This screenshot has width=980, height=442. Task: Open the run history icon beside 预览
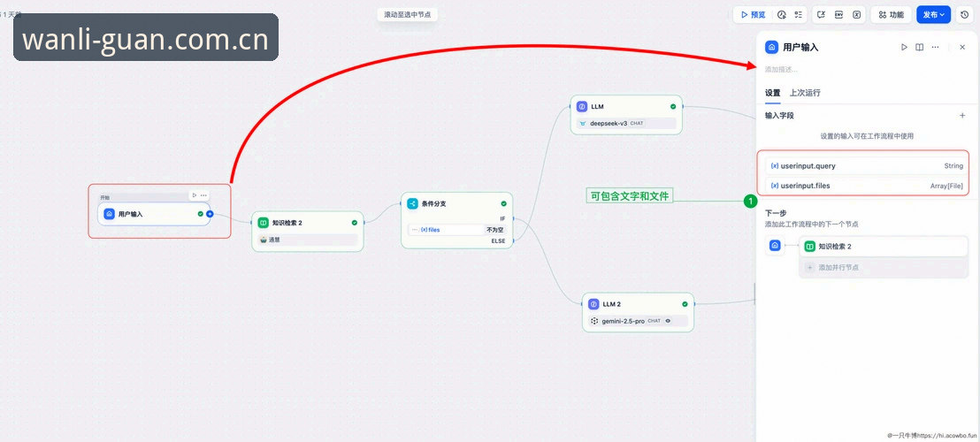click(x=781, y=14)
